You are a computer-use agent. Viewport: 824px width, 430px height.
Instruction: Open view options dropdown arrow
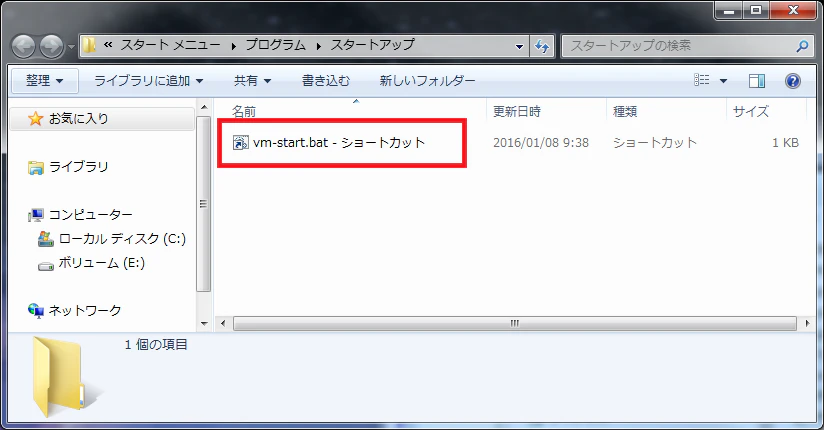pos(724,80)
